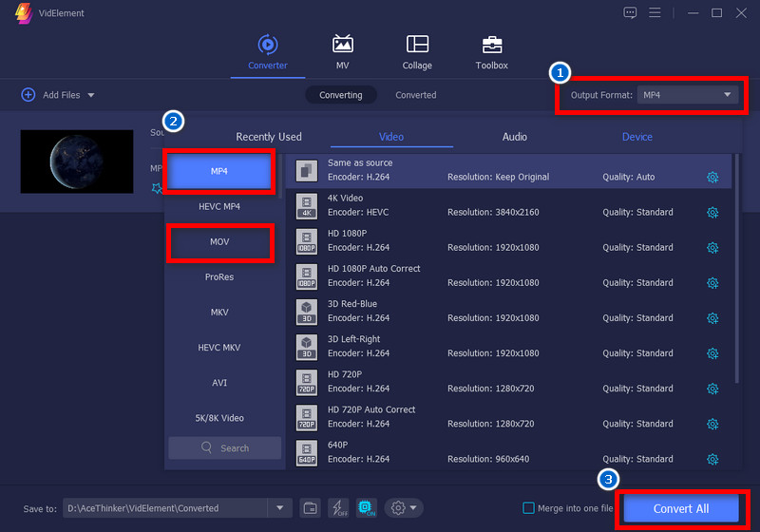The width and height of the screenshot is (760, 532).
Task: Open settings gear for HD 1080P preset
Action: click(x=712, y=248)
